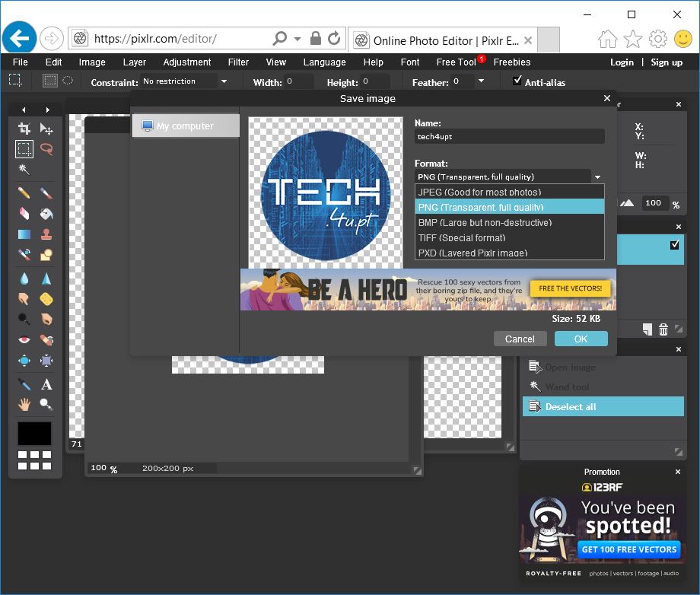Viewport: 700px width, 595px height.
Task: Select My computer save location
Action: point(186,126)
